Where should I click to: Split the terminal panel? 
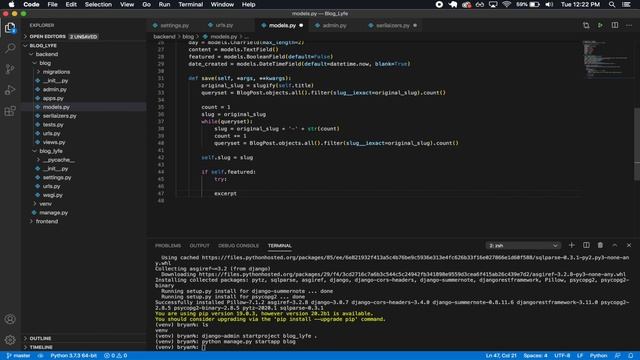coord(586,245)
